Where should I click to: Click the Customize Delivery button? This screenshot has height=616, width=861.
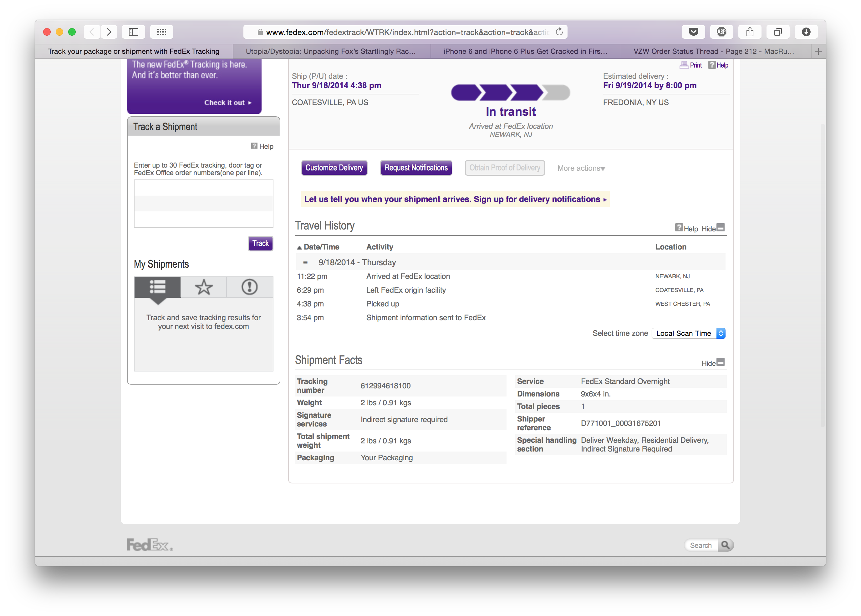[x=334, y=168]
